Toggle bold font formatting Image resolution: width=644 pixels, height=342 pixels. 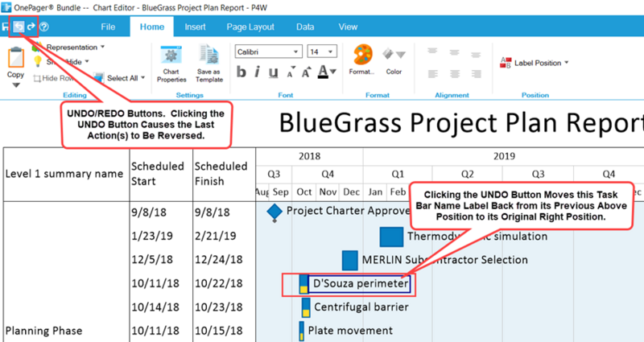[241, 72]
